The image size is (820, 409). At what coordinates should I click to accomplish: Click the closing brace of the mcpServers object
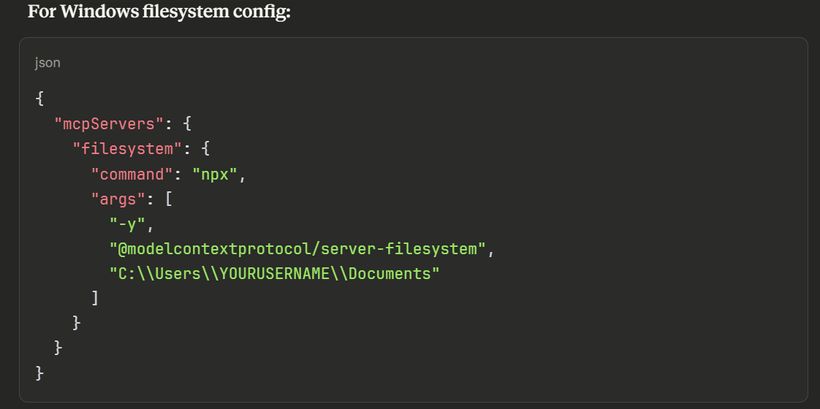58,348
